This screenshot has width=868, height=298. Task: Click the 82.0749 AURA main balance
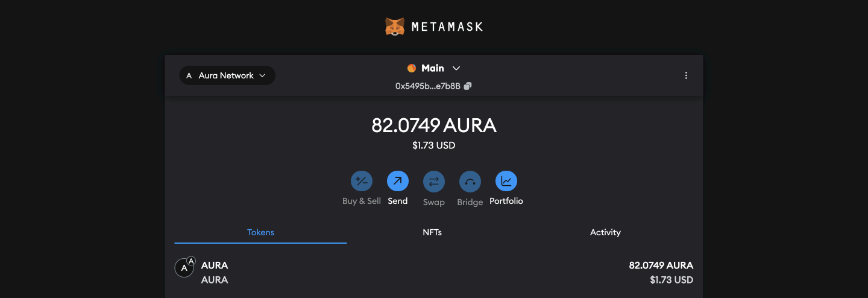coord(434,125)
